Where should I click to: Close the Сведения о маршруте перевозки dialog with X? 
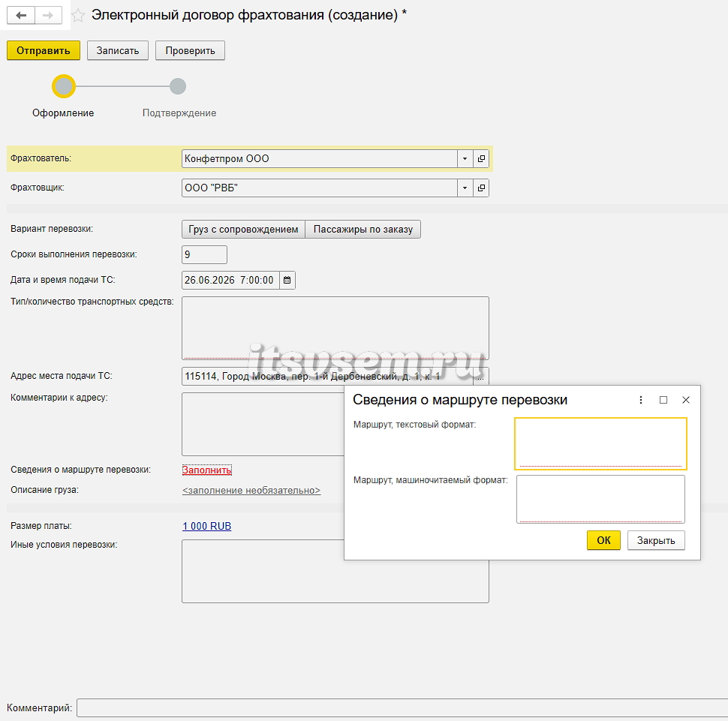point(686,400)
